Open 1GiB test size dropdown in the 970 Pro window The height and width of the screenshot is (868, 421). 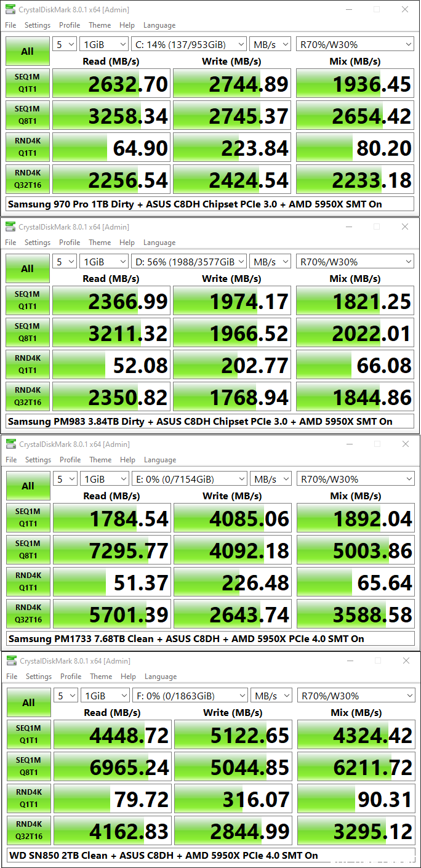pyautogui.click(x=104, y=44)
